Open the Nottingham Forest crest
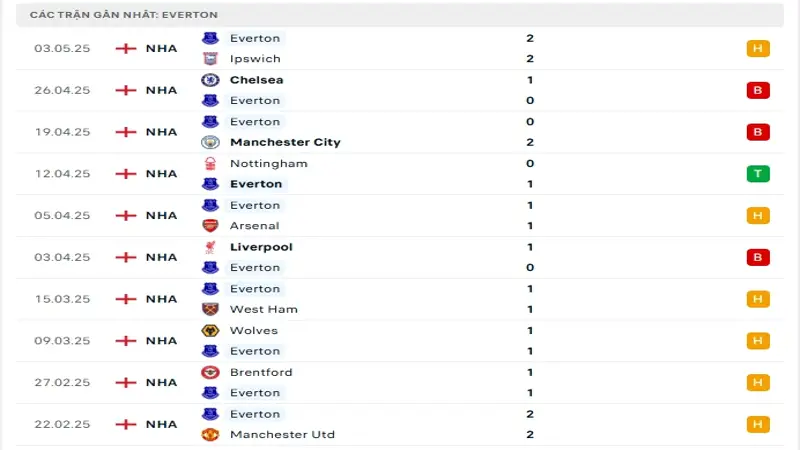The width and height of the screenshot is (800, 450). coord(210,163)
